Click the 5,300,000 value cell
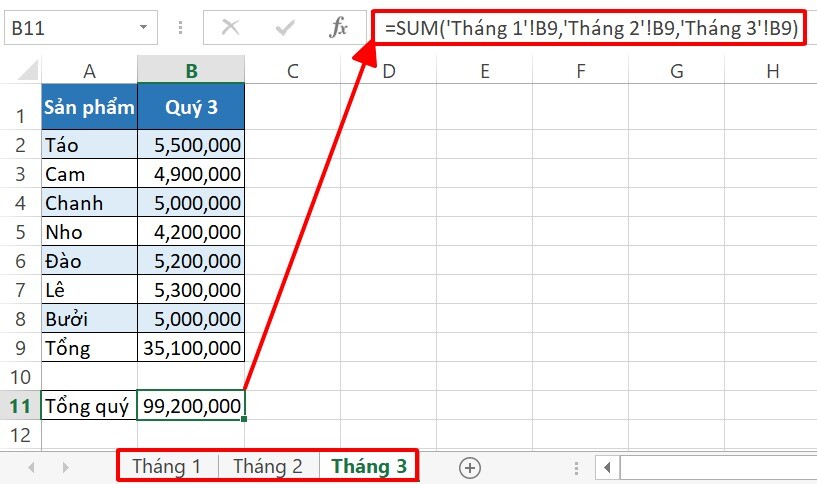817x484 pixels. click(191, 290)
